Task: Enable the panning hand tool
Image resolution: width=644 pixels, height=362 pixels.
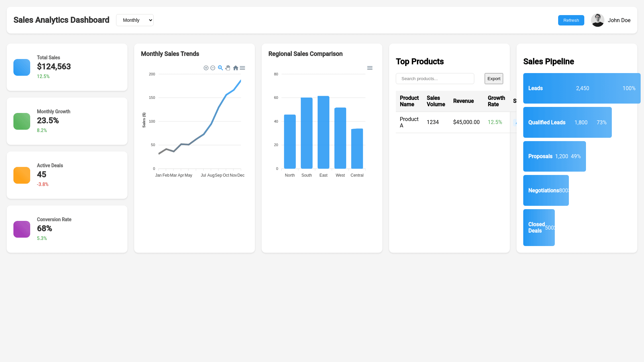Action: (x=228, y=68)
